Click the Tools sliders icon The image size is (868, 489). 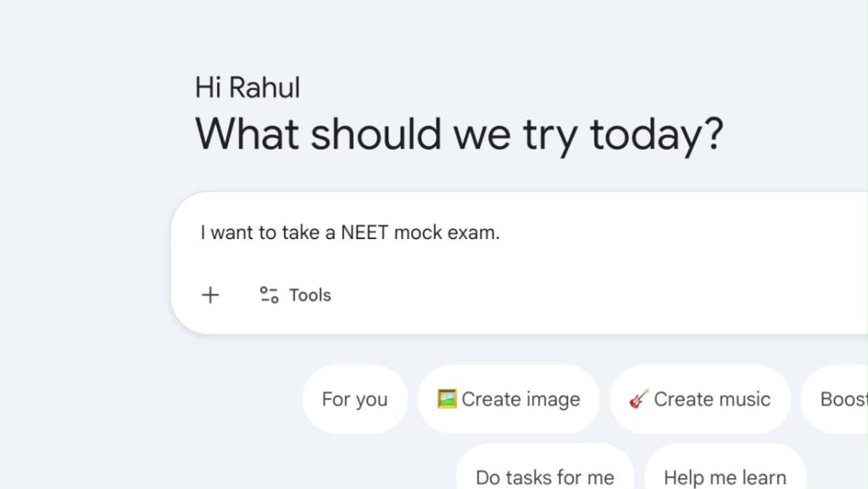[x=270, y=295]
